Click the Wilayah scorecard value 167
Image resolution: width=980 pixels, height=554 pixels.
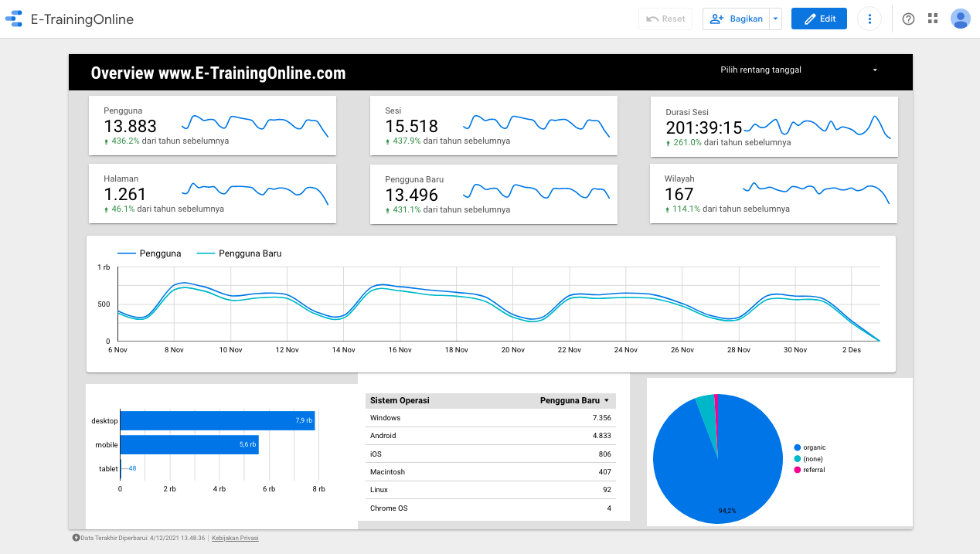pyautogui.click(x=679, y=195)
